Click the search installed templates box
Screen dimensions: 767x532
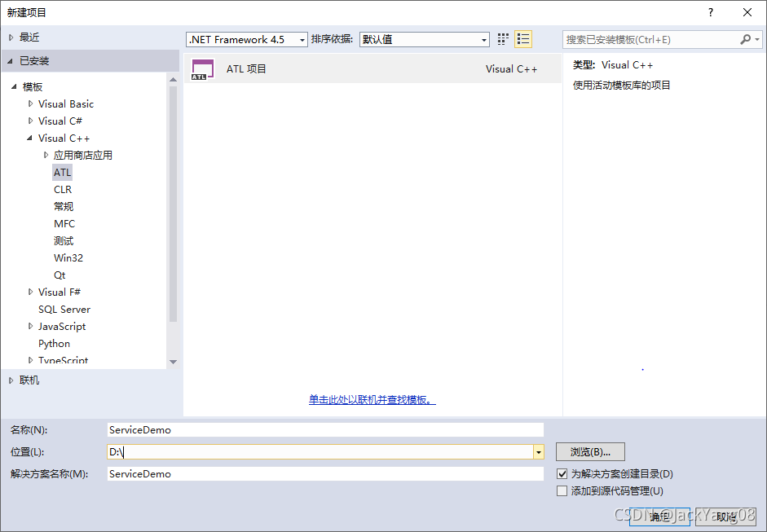[x=650, y=40]
